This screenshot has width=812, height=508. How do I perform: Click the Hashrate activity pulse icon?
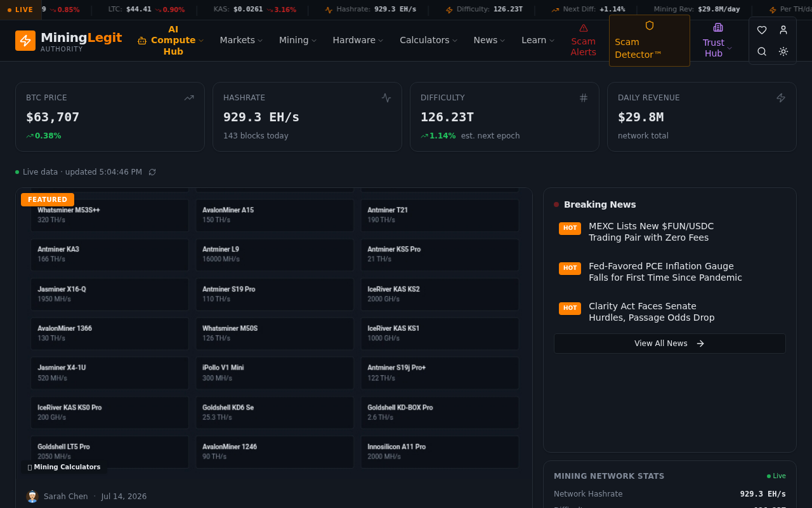pyautogui.click(x=386, y=98)
